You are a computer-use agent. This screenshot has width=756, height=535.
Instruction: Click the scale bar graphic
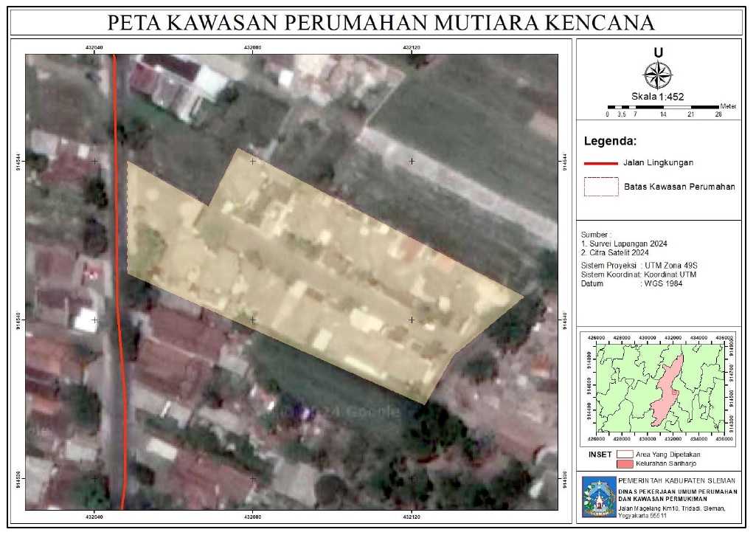pos(663,106)
